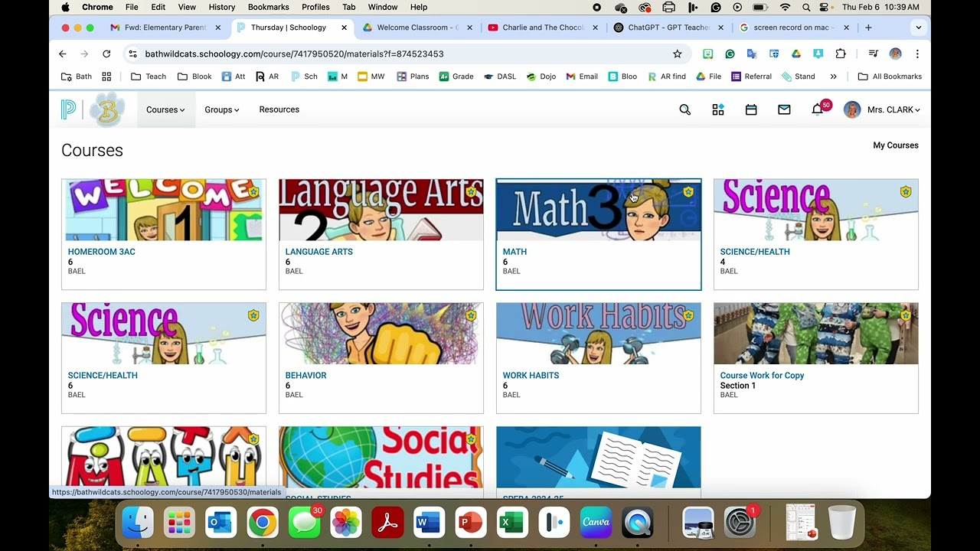Click the Math 3 course thumbnail
The height and width of the screenshot is (551, 980).
coord(599,210)
